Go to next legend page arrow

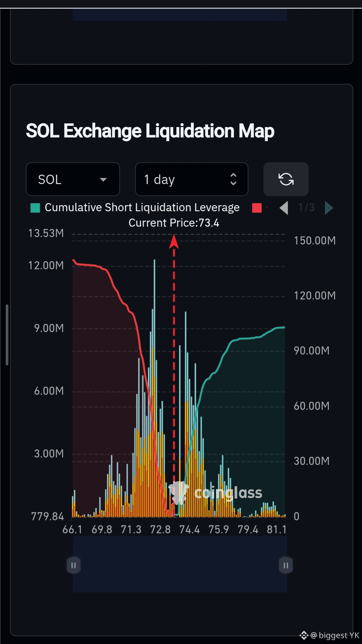(329, 208)
